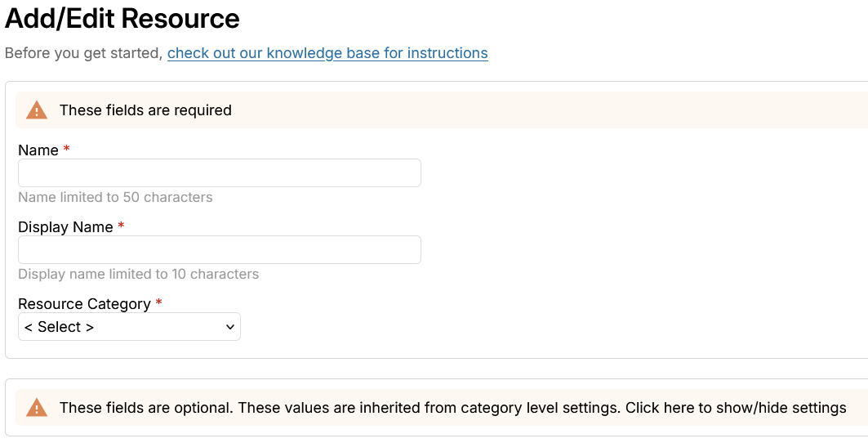Click the 'Before you get started' intro text

83,53
